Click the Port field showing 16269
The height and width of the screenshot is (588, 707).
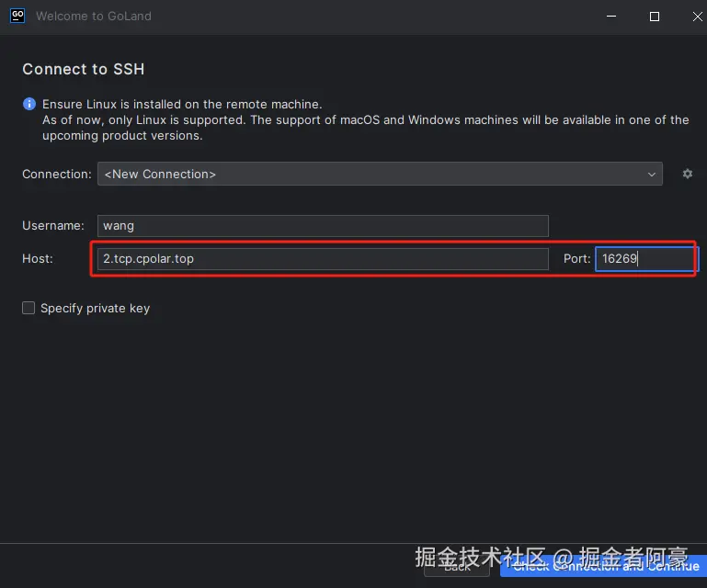tap(645, 259)
